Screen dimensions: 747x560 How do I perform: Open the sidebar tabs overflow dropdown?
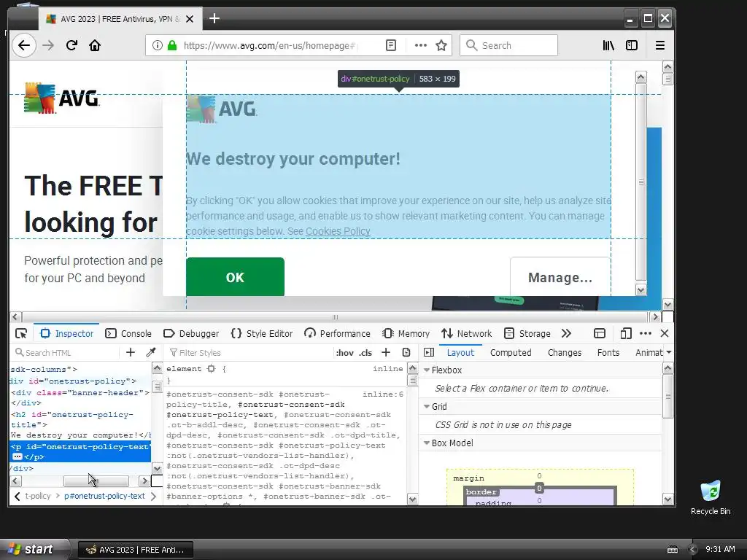[669, 352]
